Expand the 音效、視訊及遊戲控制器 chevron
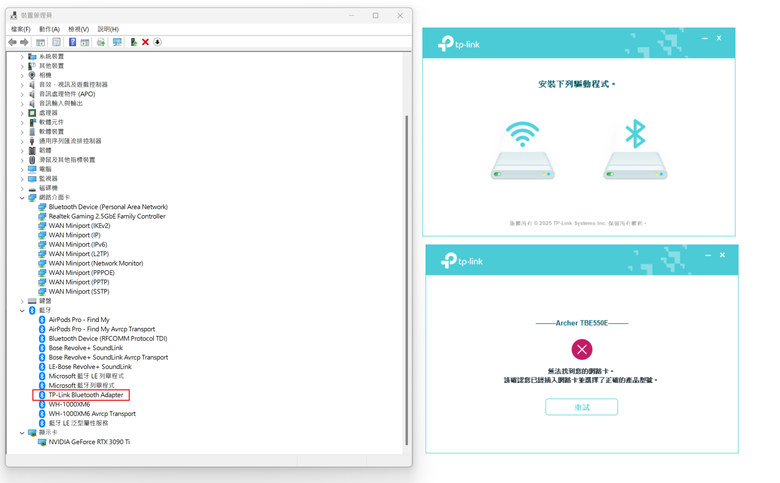Viewport: 780px width, 483px height. point(22,85)
